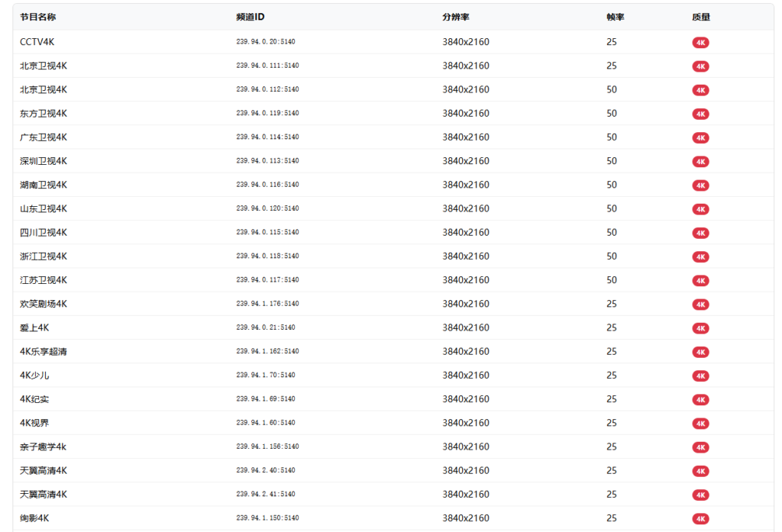Click the 4K quality badge for 湖南卫视4K
Screen dimensions: 782x532
[700, 185]
